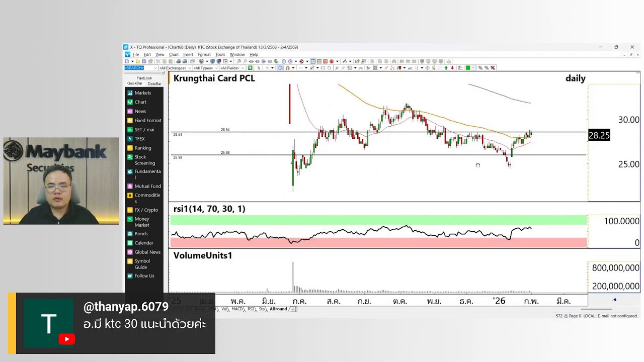The image size is (644, 362).
Task: Click the Krungthai Card PCL chart title
Action: tap(214, 78)
